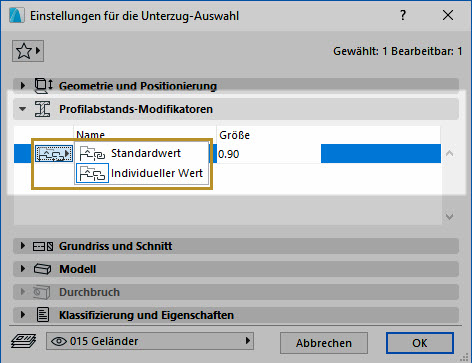This screenshot has height=363, width=472.
Task: Click the Grundriss und Schnitt icon
Action: point(43,246)
